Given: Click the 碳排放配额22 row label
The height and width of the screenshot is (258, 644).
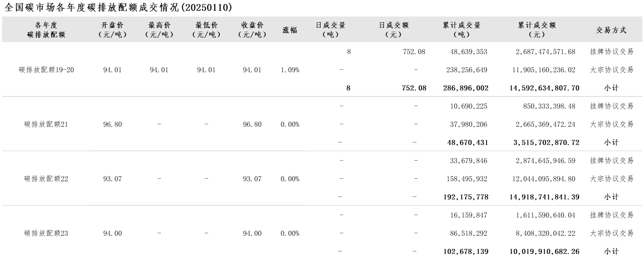Looking at the screenshot, I should pyautogui.click(x=46, y=179).
